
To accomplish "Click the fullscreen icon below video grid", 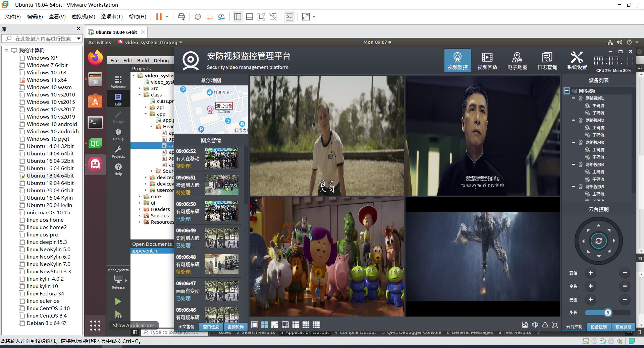I will [x=555, y=325].
